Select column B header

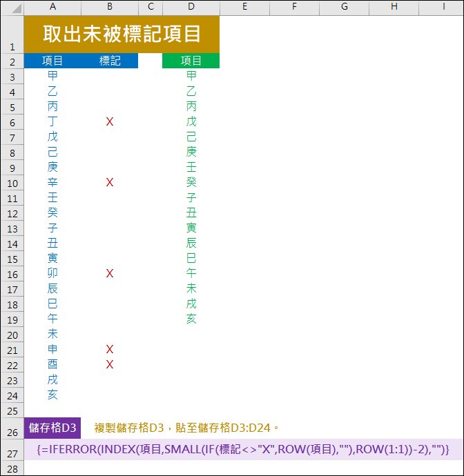click(110, 8)
